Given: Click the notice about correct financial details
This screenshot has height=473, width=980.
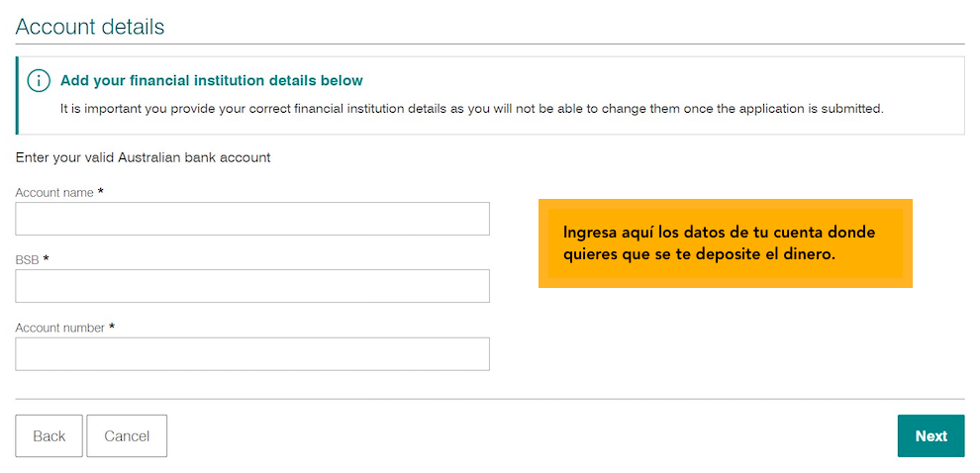Looking at the screenshot, I should click(472, 109).
